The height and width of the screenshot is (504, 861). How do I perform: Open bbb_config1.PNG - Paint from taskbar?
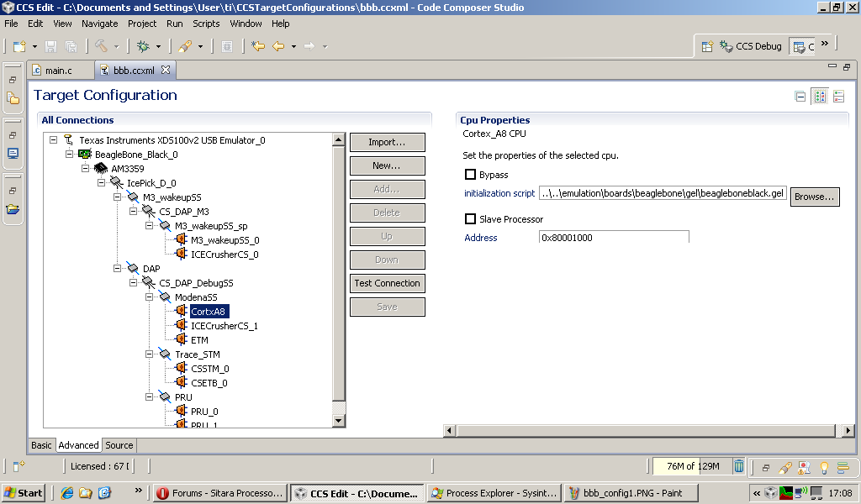point(631,493)
